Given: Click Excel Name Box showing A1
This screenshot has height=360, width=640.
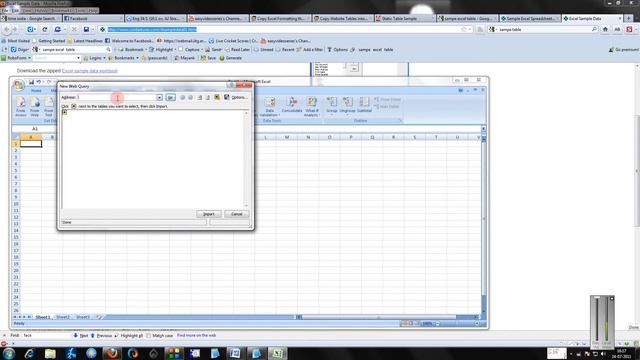Looking at the screenshot, I should coord(35,129).
